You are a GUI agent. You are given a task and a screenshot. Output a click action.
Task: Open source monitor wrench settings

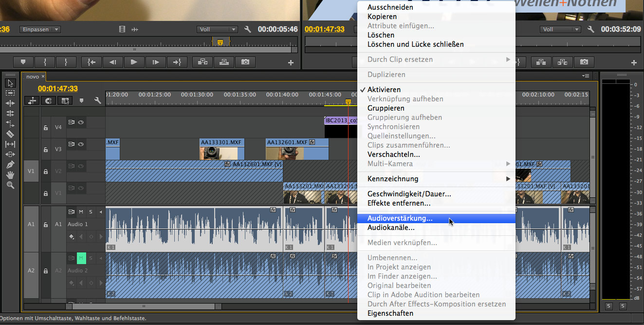(247, 29)
